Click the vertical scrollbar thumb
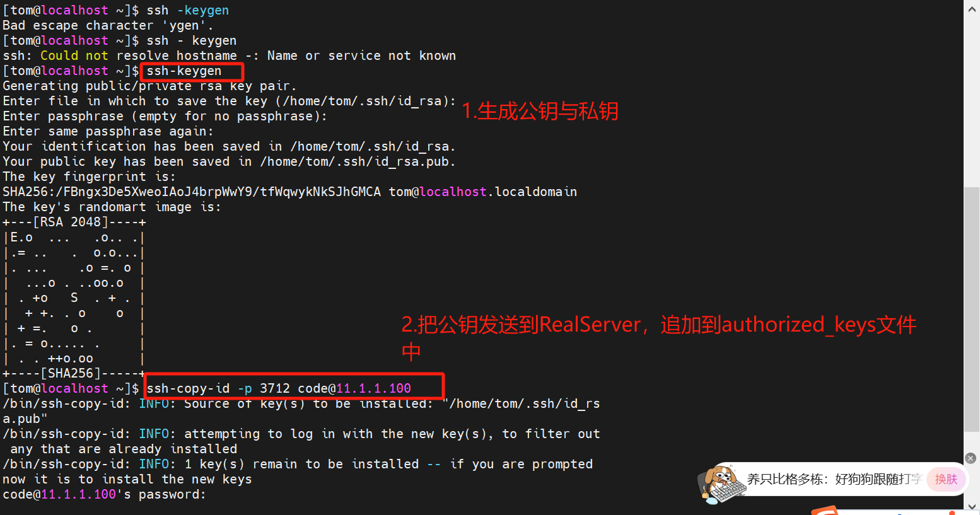Image resolution: width=980 pixels, height=515 pixels. click(x=972, y=309)
